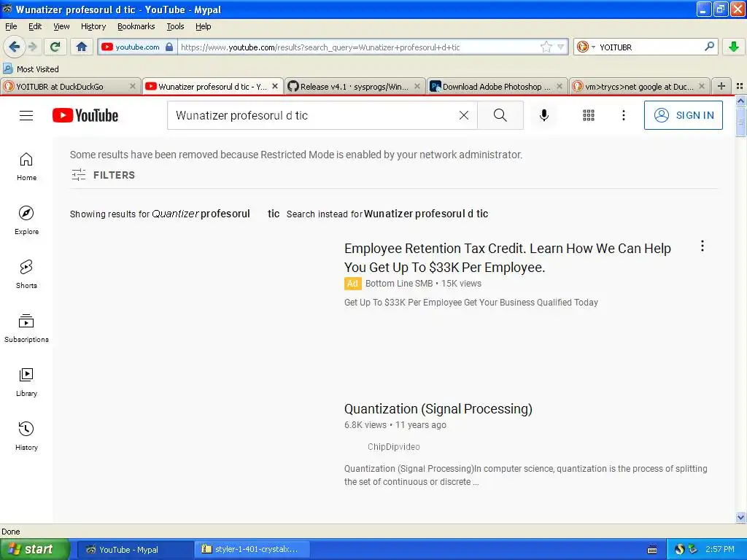The image size is (747, 560).
Task: Open Quantization (Signal Processing) video title
Action: point(438,409)
